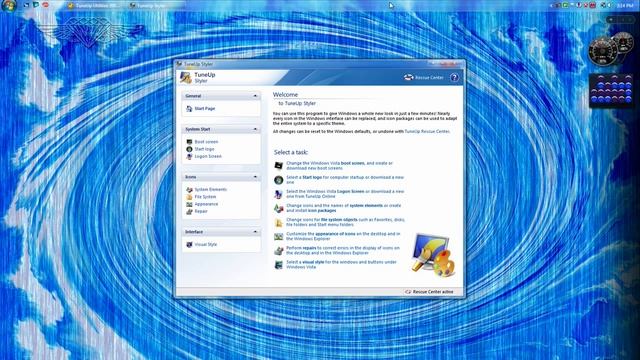Click the Appearance sidebar icon
The image size is (640, 360).
click(x=189, y=204)
